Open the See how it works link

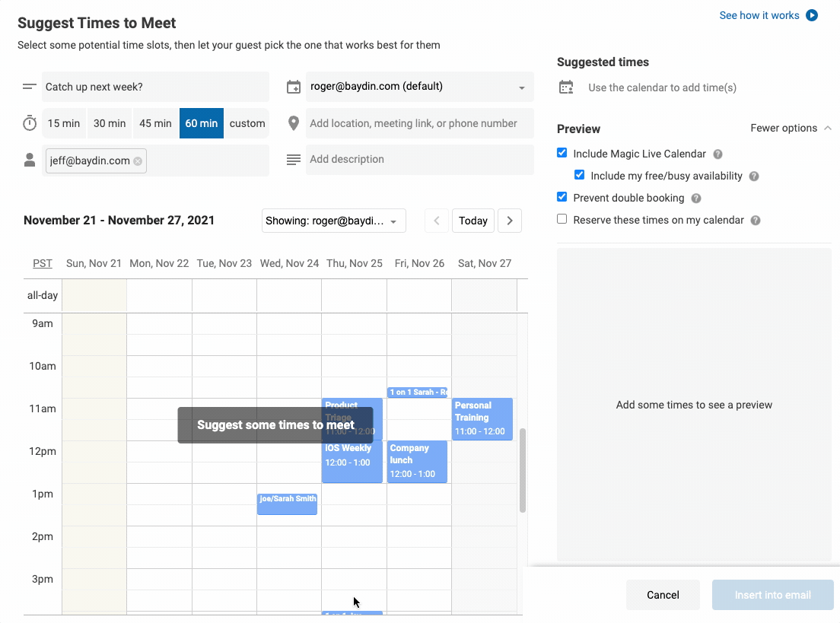tap(759, 15)
